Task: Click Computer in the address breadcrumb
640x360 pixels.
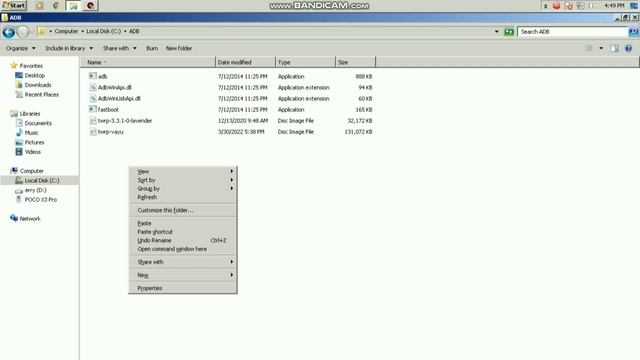Action: [x=66, y=31]
